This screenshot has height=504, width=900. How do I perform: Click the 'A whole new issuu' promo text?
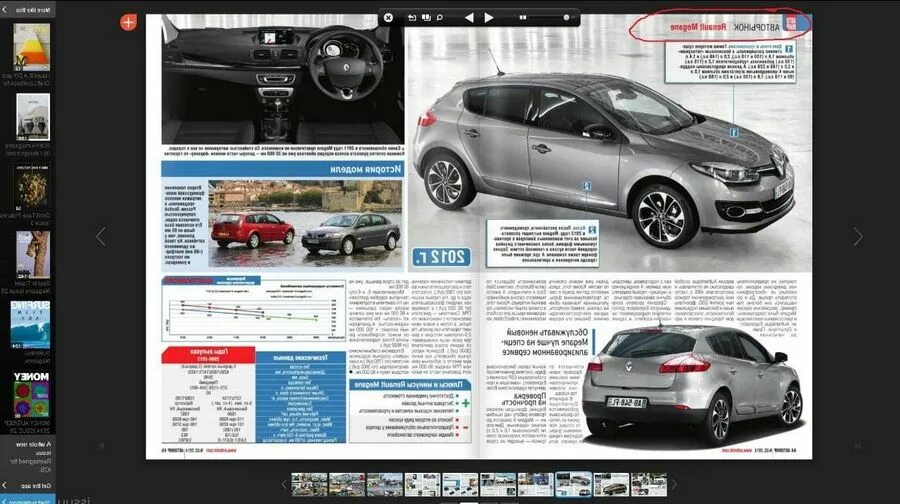tap(33, 456)
